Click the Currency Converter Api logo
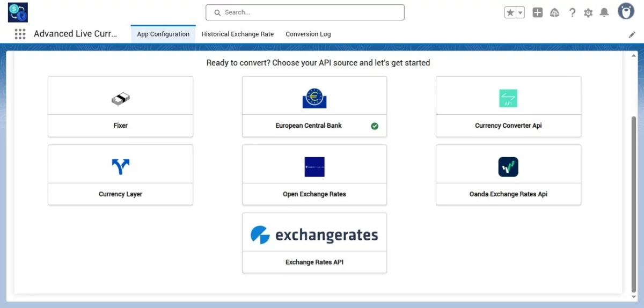Viewport: 644px width, 308px height. click(508, 98)
